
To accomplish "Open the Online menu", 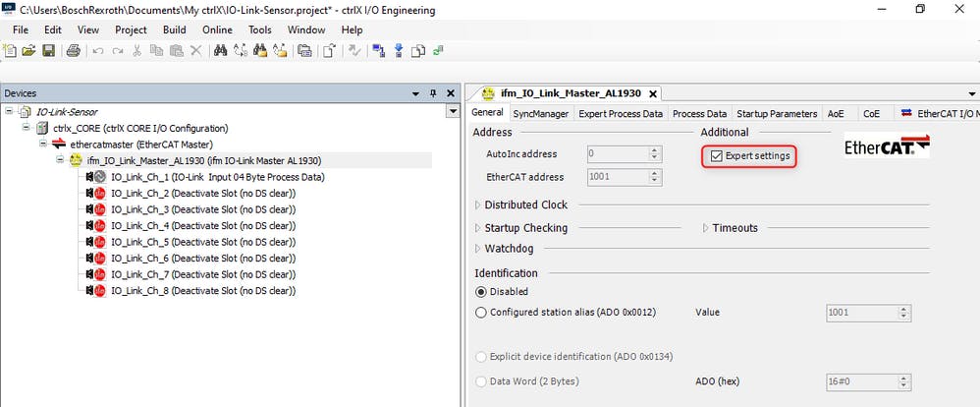I will 217,29.
